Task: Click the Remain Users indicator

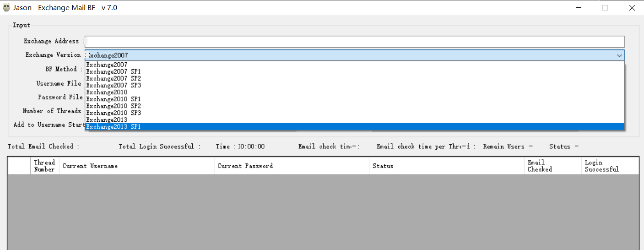Action: pos(508,147)
